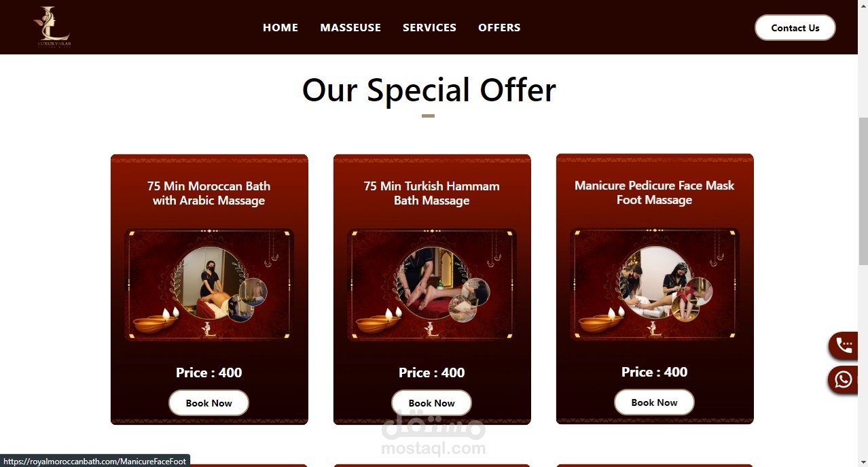Viewport: 868px width, 467px height.
Task: Open the Turkish Hammam offer image
Action: point(432,285)
